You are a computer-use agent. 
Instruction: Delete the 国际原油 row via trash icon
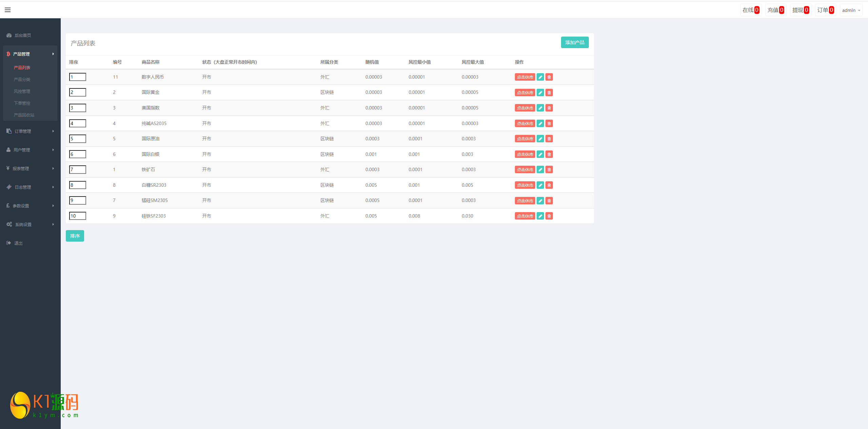coord(549,139)
